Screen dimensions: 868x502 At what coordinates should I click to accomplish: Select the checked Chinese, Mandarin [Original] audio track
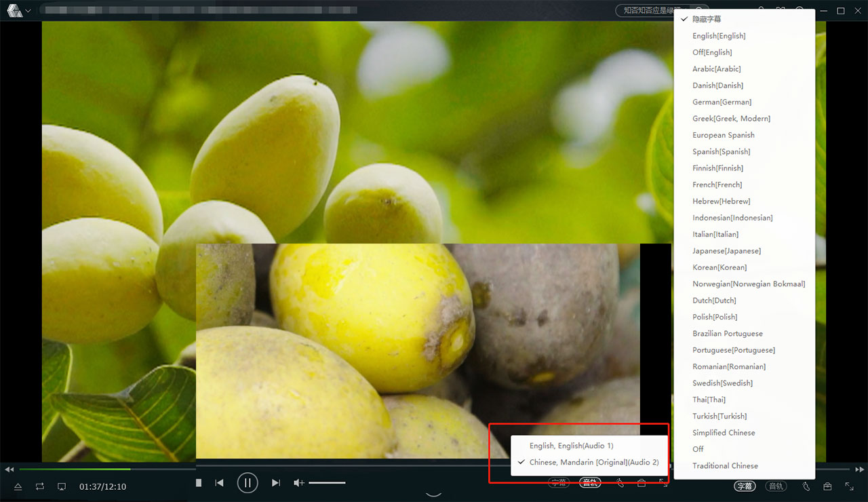593,462
